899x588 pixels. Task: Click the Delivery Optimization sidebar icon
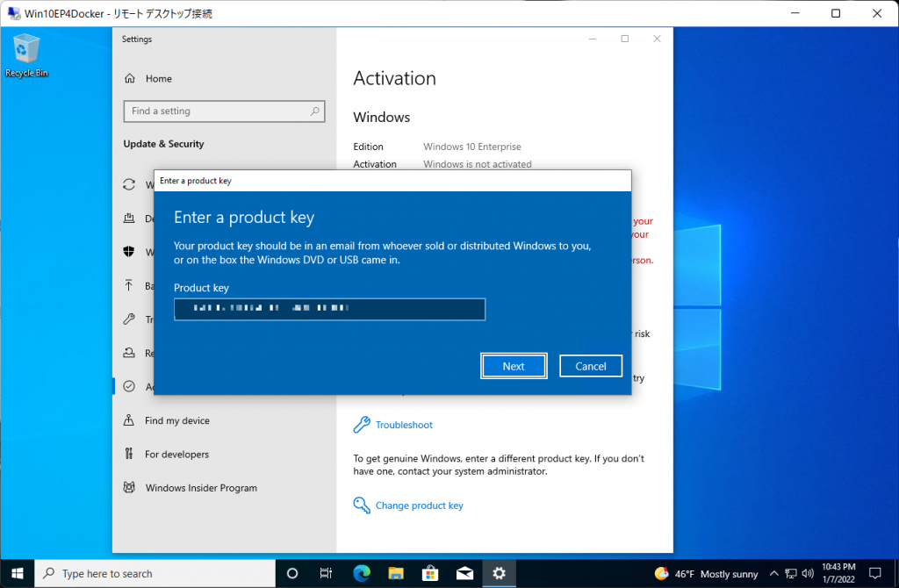(x=129, y=218)
